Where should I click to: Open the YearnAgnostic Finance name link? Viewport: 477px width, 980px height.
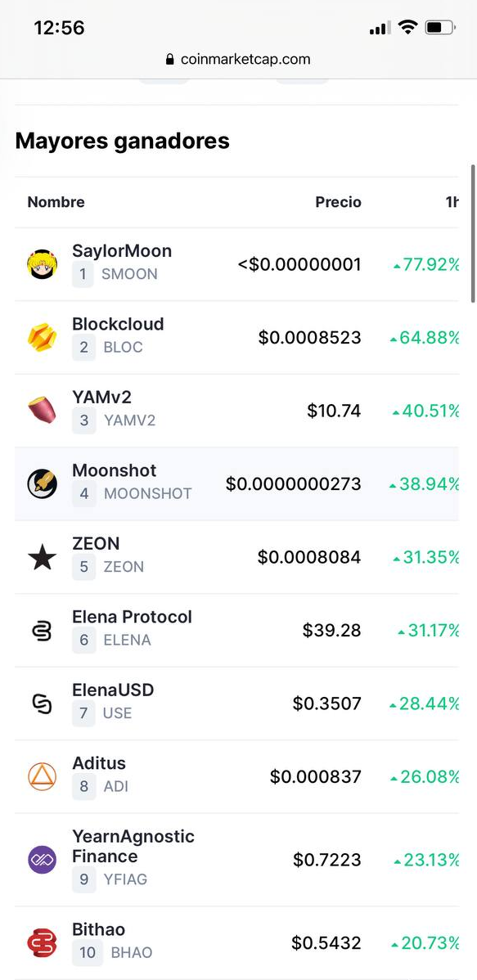133,846
